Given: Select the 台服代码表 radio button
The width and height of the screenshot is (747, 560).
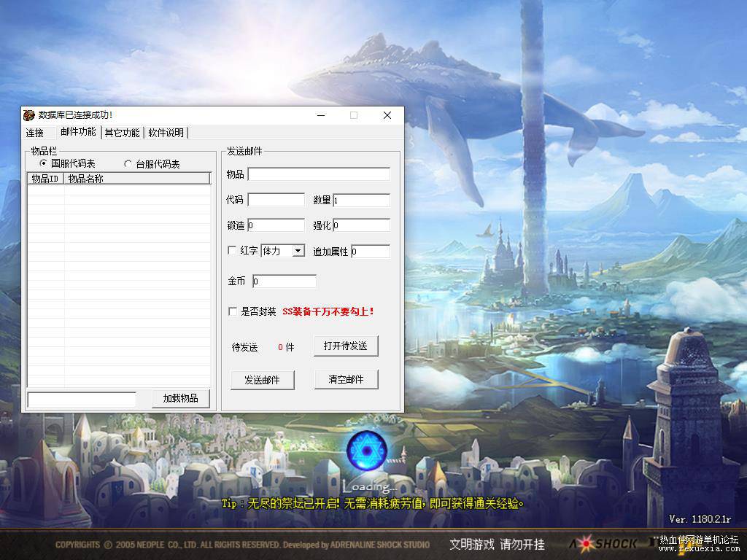Looking at the screenshot, I should click(128, 164).
